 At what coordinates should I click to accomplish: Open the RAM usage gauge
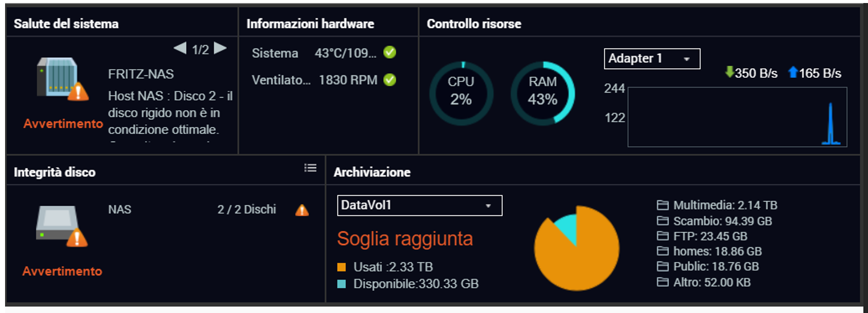pos(542,94)
